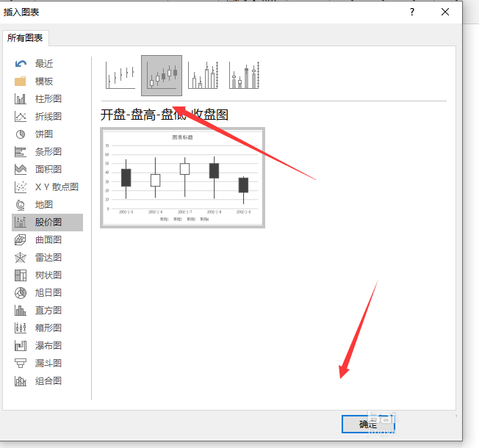The height and width of the screenshot is (448, 479).
Task: Confirm with the 确定 button
Action: click(x=368, y=424)
